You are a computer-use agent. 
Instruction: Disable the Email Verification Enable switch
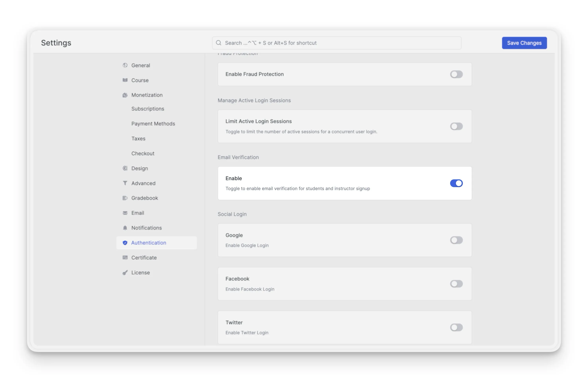coord(456,183)
